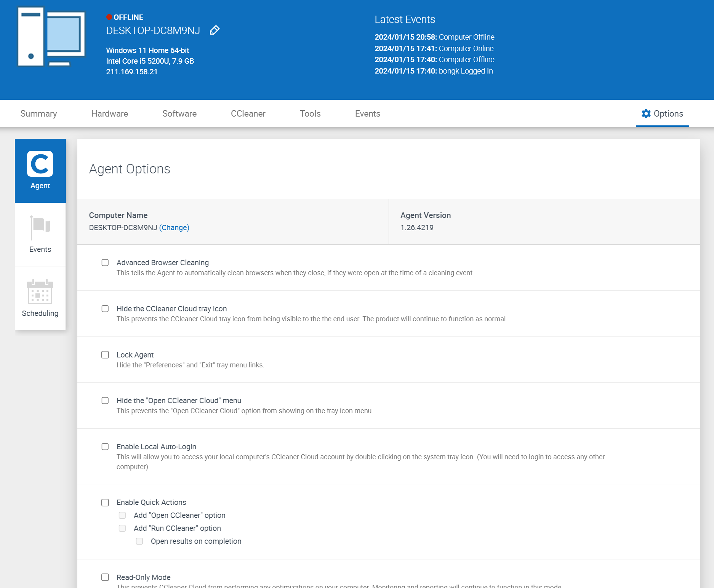Switch to the Summary tab
This screenshot has width=714, height=588.
[x=38, y=114]
